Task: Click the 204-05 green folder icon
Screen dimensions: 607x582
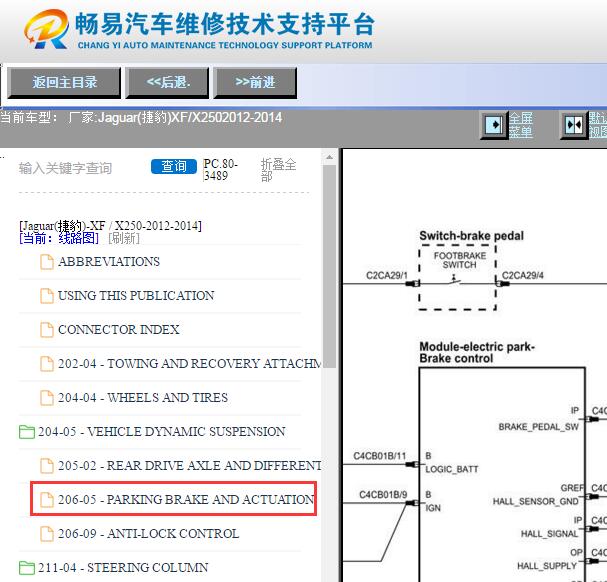Action: tap(27, 432)
